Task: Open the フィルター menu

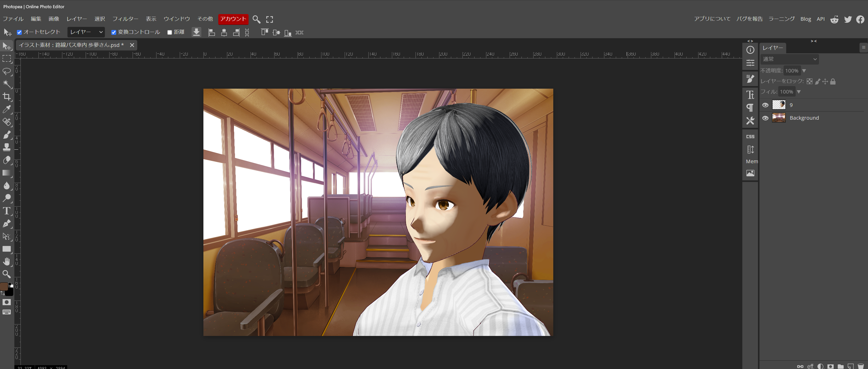Action: tap(125, 19)
